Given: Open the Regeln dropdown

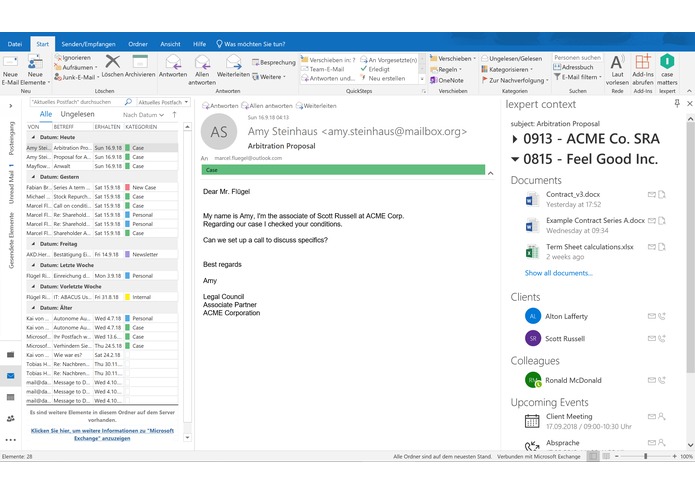Looking at the screenshot, I should click(446, 70).
